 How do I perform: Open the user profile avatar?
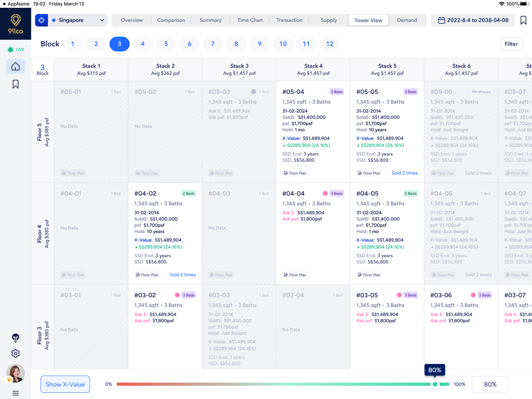tap(16, 373)
